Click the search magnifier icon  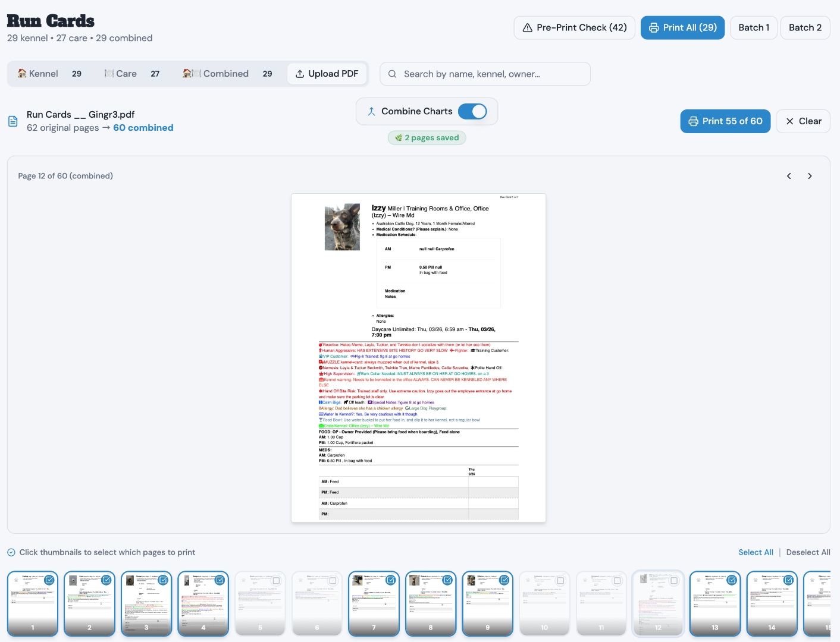point(392,74)
